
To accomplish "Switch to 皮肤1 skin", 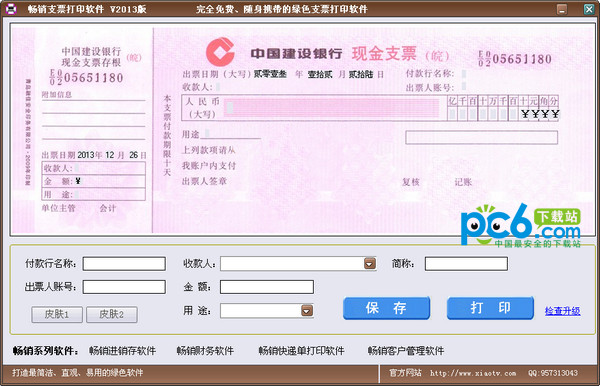I will tap(57, 314).
